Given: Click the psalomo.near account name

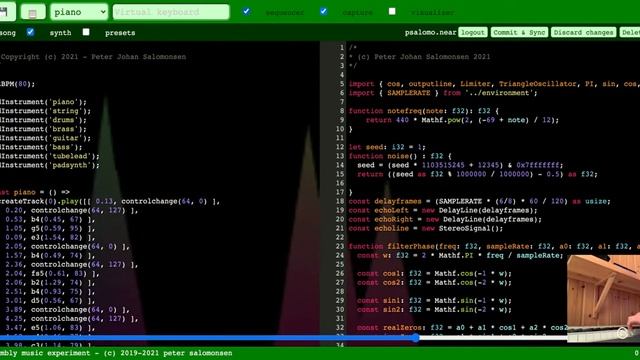Looking at the screenshot, I should tap(430, 33).
